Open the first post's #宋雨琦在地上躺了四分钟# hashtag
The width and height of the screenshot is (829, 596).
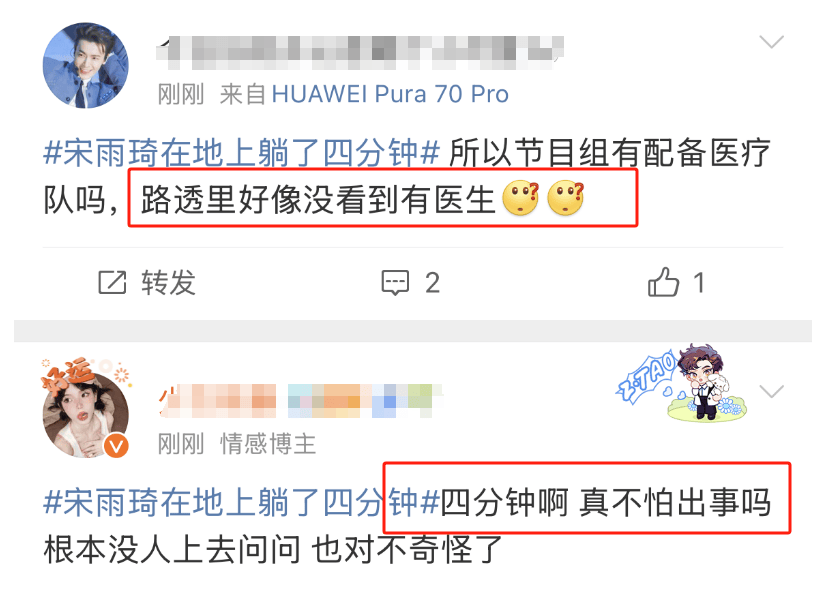pyautogui.click(x=242, y=153)
